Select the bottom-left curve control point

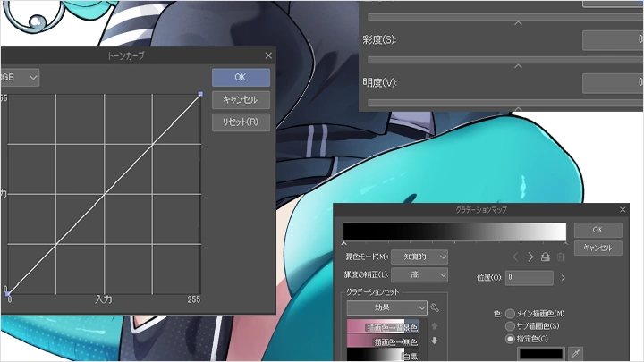pyautogui.click(x=7, y=293)
